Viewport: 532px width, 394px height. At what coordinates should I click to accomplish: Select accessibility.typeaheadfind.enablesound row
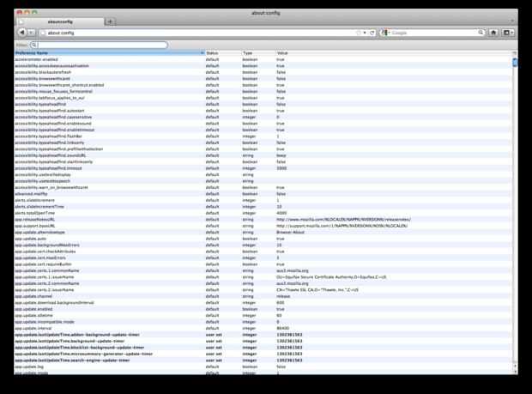click(x=263, y=124)
